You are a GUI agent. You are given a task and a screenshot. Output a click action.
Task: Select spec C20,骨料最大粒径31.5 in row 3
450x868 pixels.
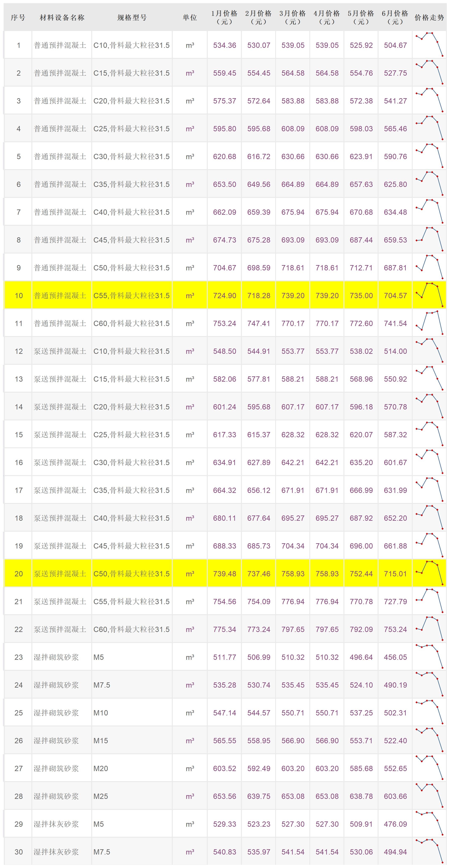coord(131,101)
